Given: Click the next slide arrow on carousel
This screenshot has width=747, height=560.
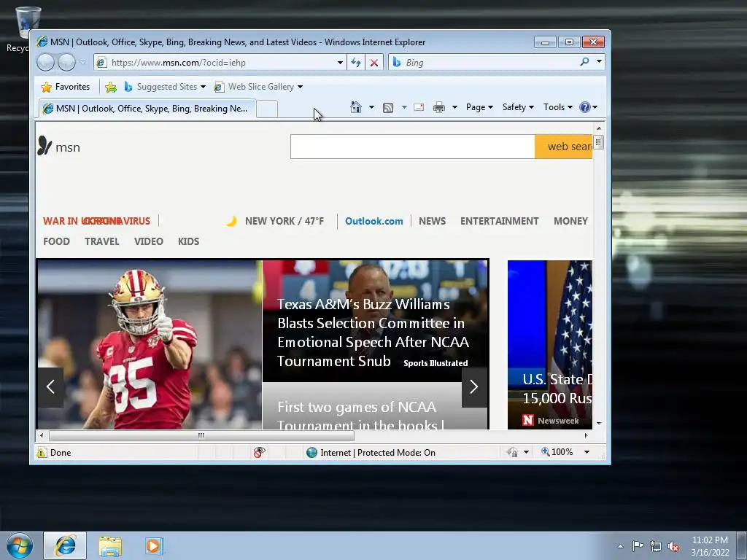Looking at the screenshot, I should coord(474,387).
